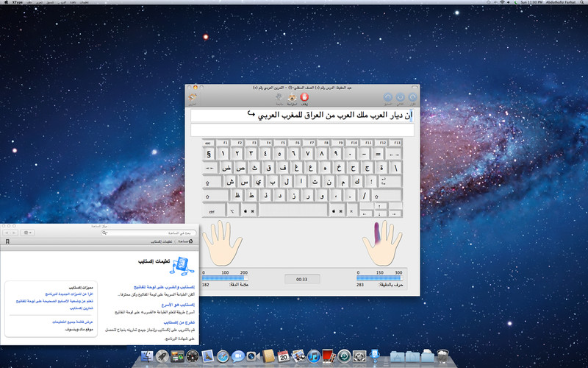Click the تعليمات إكستايب breadcrumb item
Image resolution: width=588 pixels, height=368 pixels.
pos(161,241)
